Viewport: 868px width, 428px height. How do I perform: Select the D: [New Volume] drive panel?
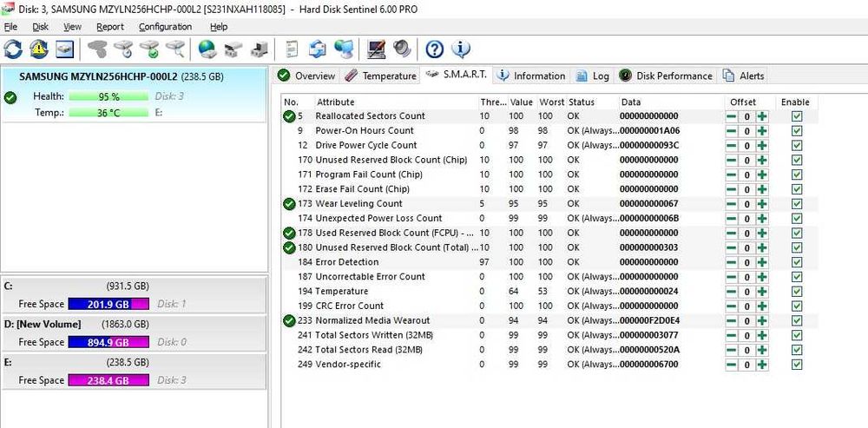(134, 333)
